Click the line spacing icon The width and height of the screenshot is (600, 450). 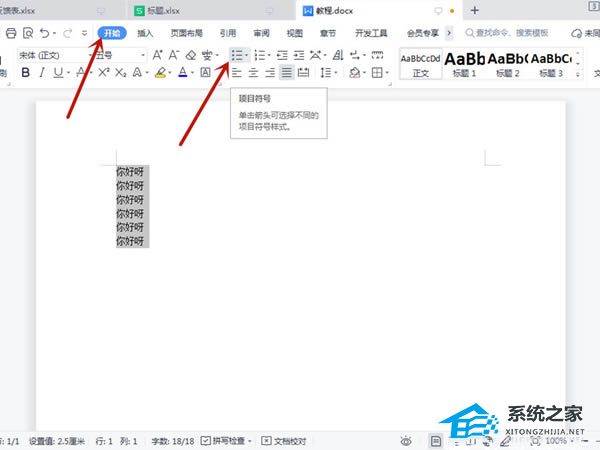coord(326,72)
